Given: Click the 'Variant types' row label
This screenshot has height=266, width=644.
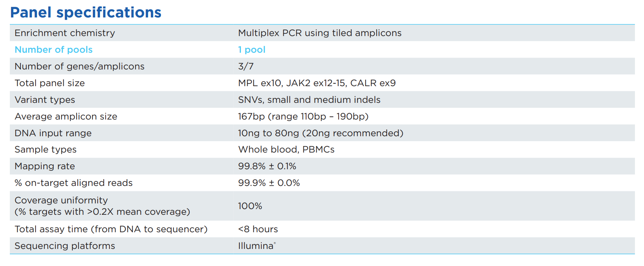Looking at the screenshot, I should coord(45,100).
